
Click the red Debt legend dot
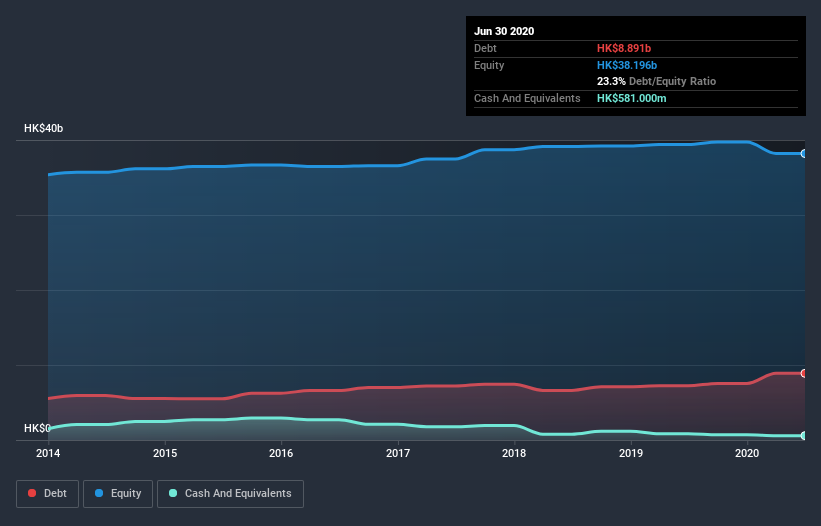pos(32,493)
